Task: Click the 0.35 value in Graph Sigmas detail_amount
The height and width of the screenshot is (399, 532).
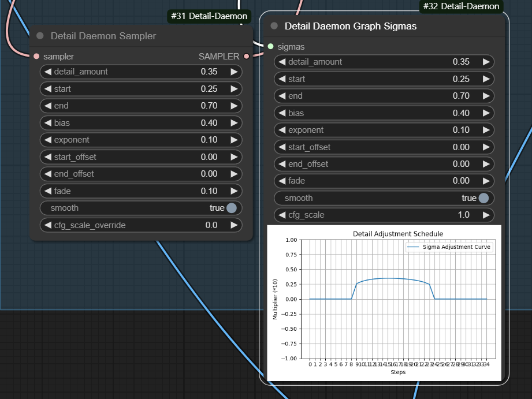Action: point(461,62)
